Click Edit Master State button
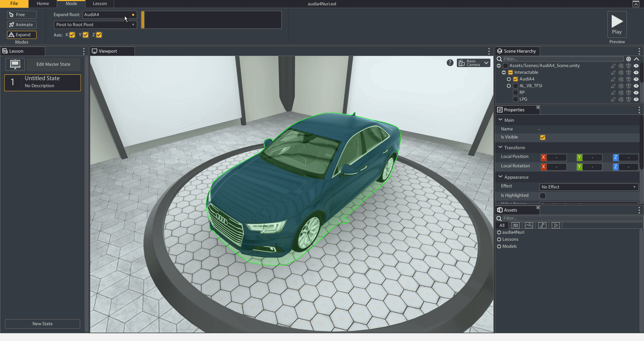The image size is (644, 341). (x=53, y=64)
